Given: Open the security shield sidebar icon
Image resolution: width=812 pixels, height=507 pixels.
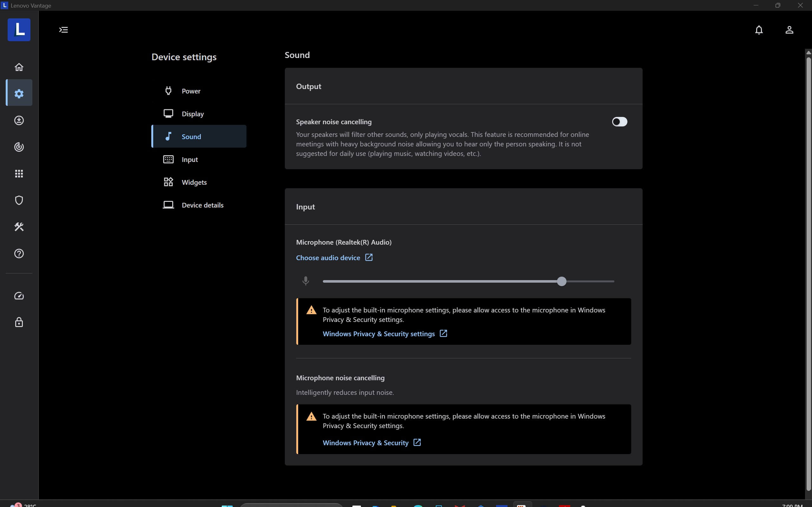Looking at the screenshot, I should pyautogui.click(x=19, y=200).
